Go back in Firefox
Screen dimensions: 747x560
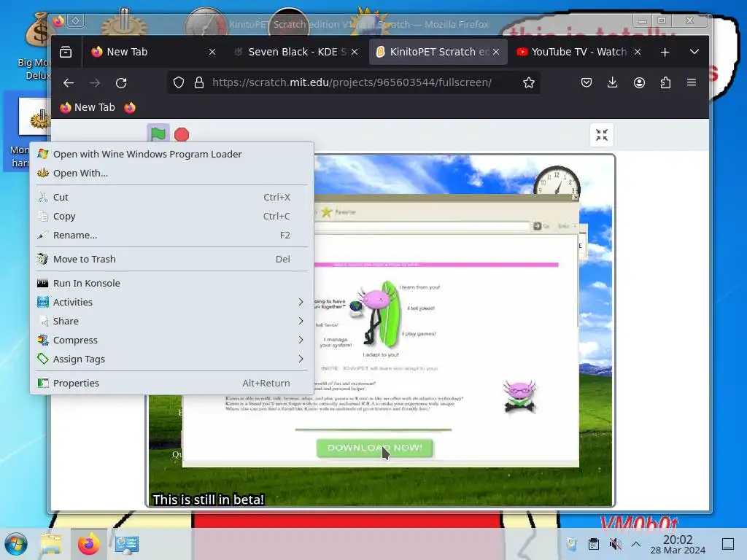69,83
